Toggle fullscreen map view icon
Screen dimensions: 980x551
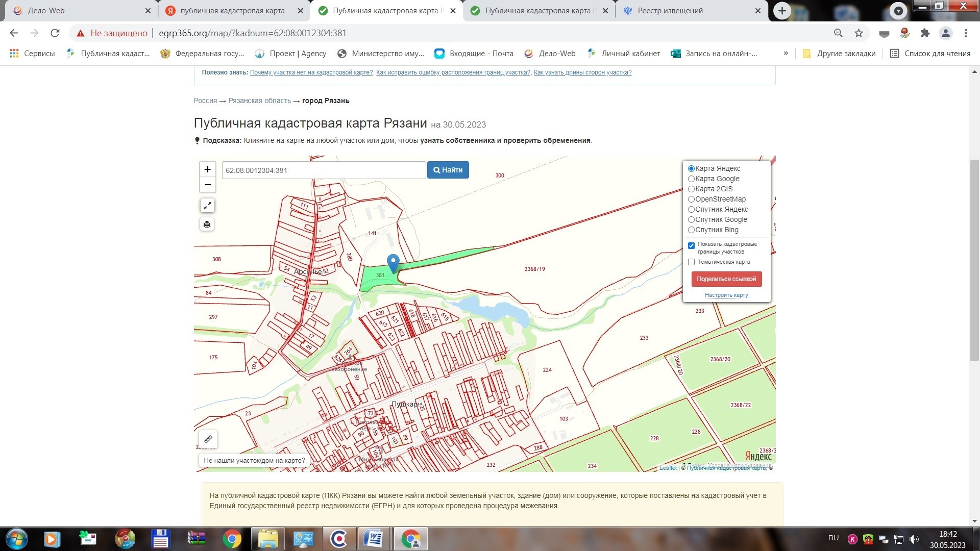207,206
